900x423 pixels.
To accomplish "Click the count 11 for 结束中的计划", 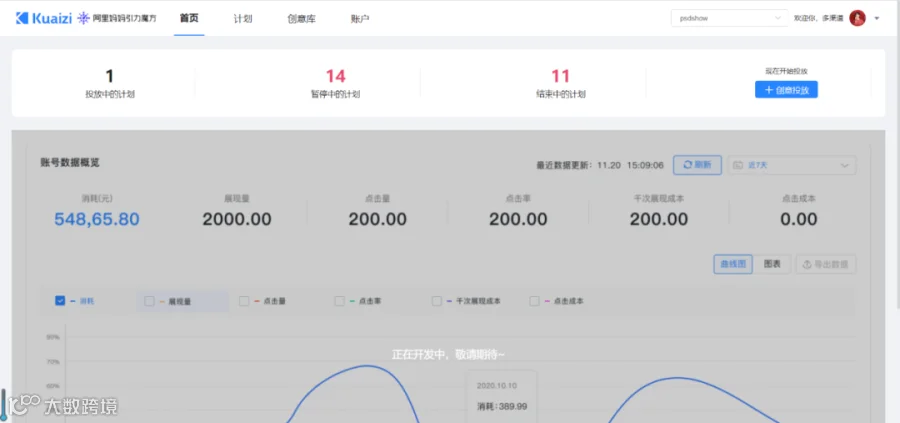I will (561, 76).
